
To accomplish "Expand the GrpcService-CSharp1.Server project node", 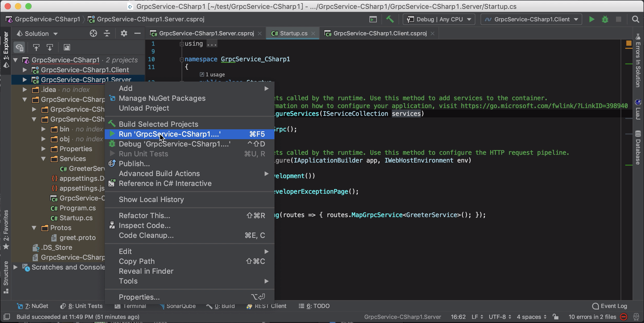I will (25, 80).
